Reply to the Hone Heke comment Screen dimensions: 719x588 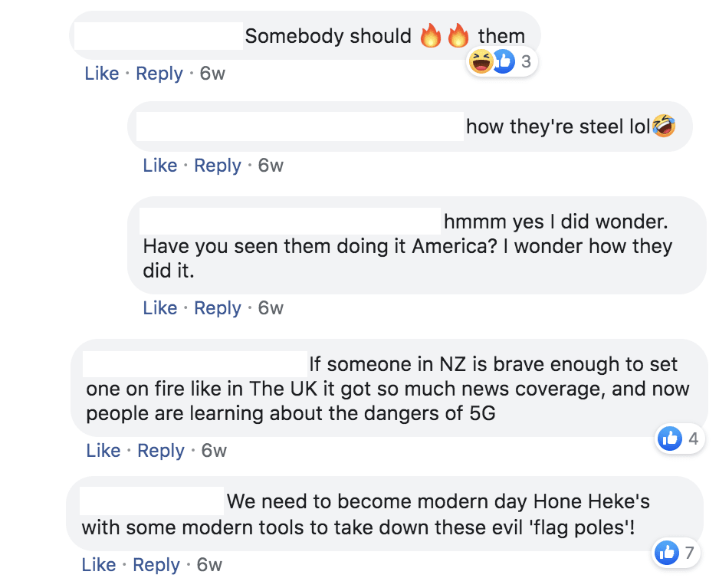pos(156,564)
